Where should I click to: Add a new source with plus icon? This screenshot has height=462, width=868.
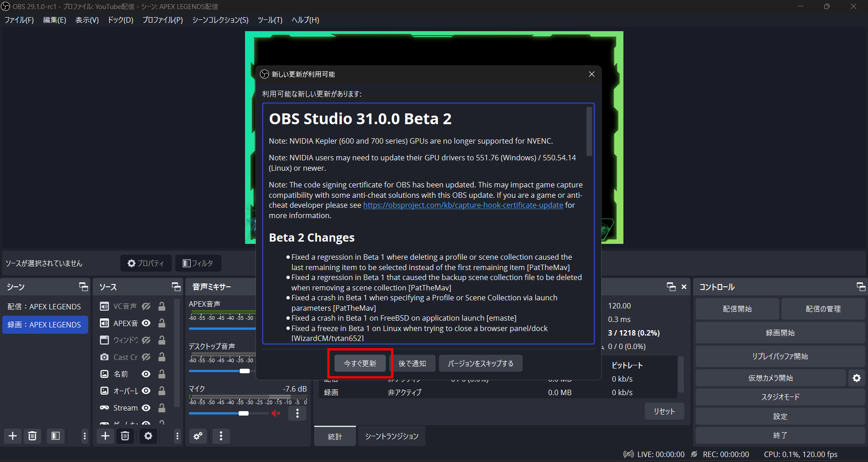coord(105,436)
